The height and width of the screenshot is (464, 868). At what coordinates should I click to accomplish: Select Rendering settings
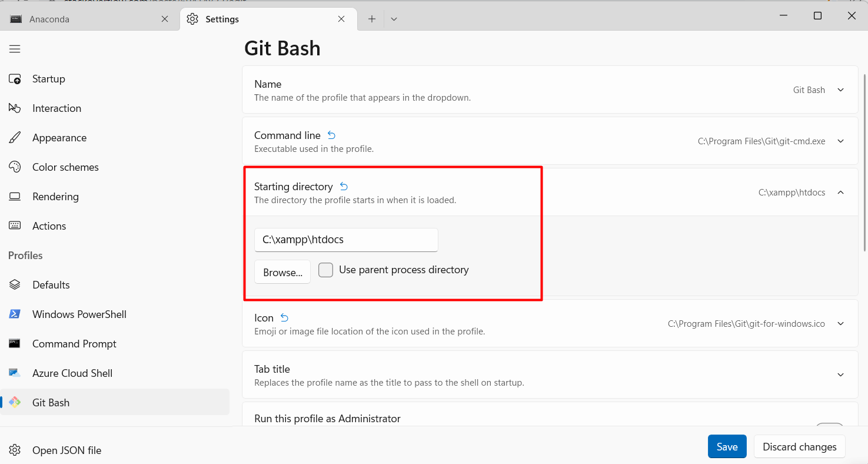pyautogui.click(x=56, y=196)
